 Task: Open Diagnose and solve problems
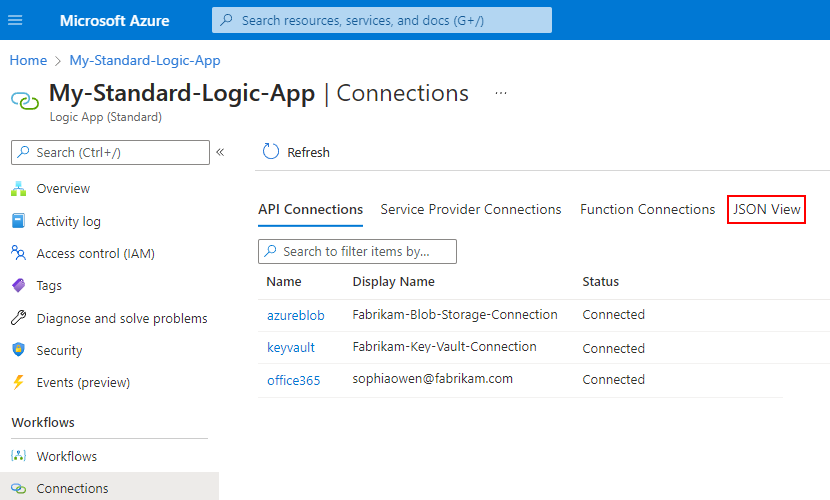coord(121,319)
